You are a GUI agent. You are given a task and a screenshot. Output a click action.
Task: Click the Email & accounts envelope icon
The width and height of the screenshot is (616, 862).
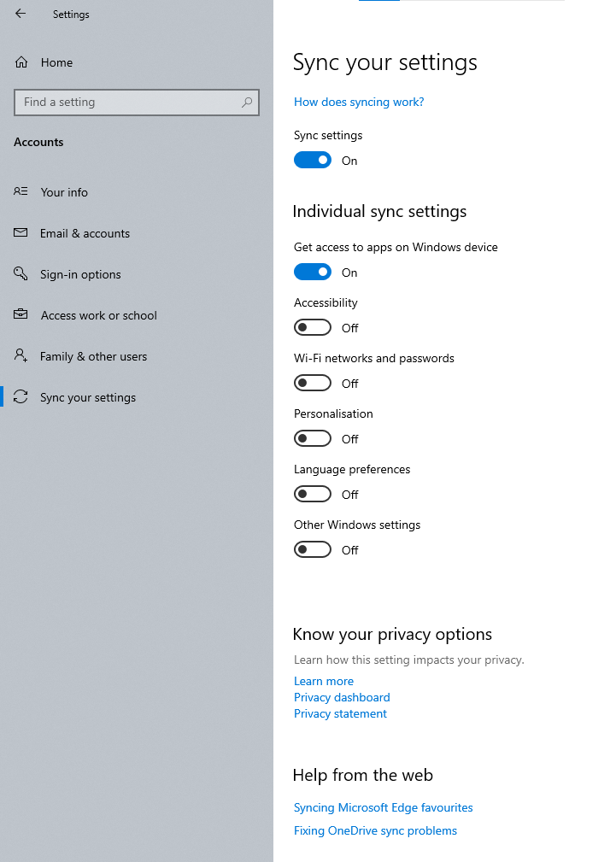pos(21,232)
